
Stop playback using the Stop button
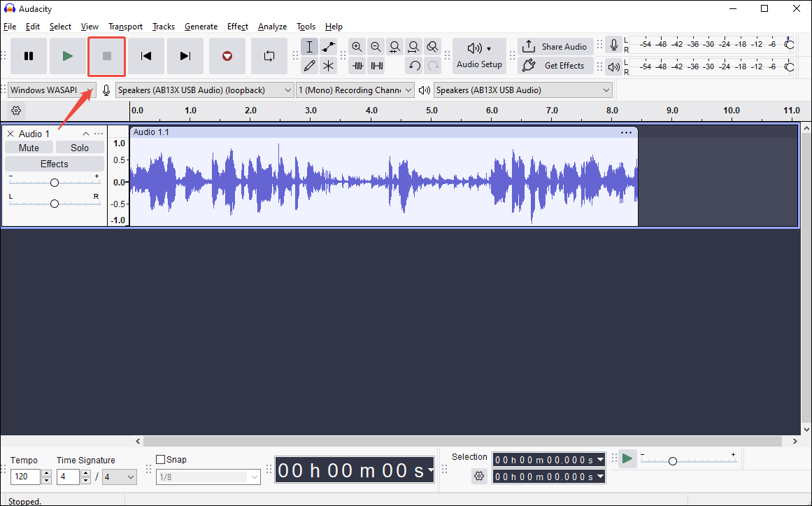point(107,56)
